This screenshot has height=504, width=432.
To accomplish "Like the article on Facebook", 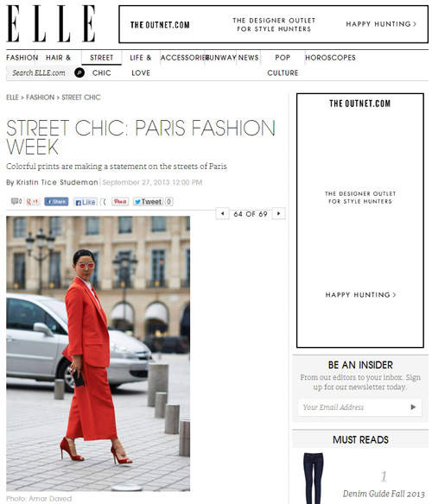I will click(x=86, y=202).
